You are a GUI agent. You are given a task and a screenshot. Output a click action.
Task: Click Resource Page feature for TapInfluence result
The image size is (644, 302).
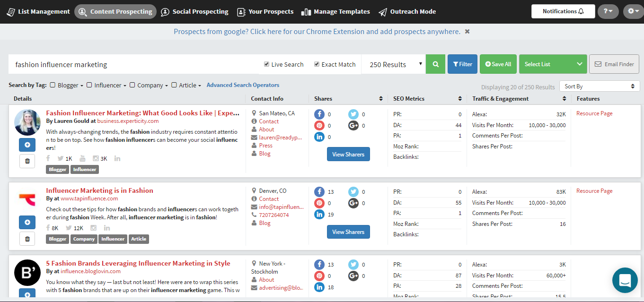point(594,191)
